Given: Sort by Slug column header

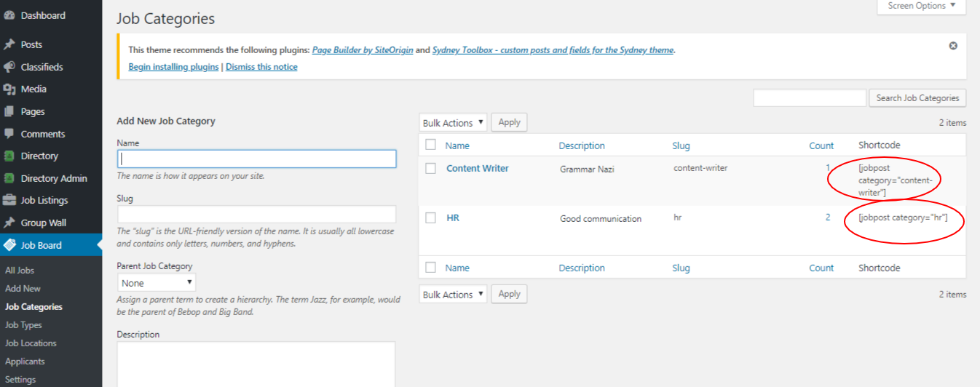Looking at the screenshot, I should coord(681,145).
